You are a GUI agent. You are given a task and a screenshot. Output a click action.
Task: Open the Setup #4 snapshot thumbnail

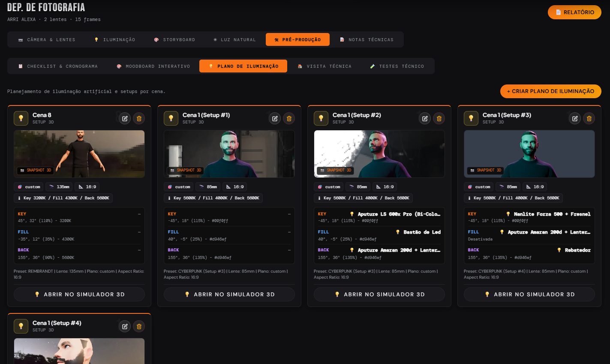[79, 351]
